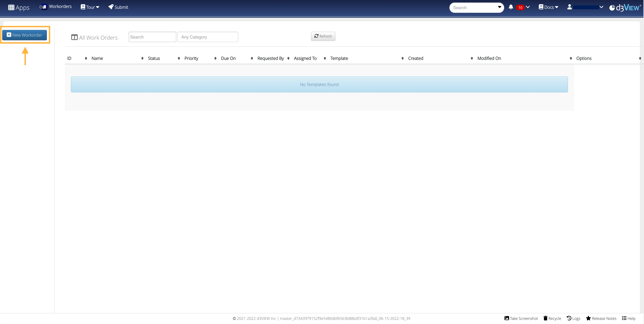Click the Help list icon
Viewport: 644px width, 324px height.
[x=624, y=318]
